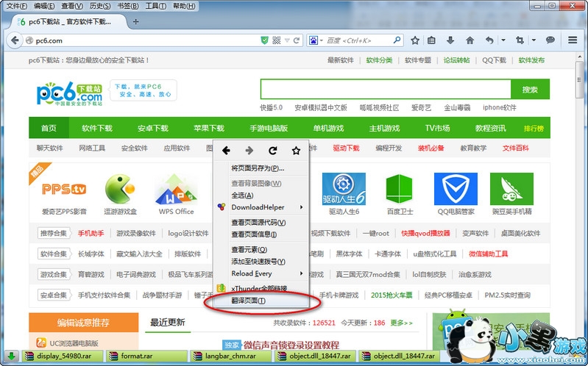Click the page vertical scrollbar thumb

tap(580, 79)
